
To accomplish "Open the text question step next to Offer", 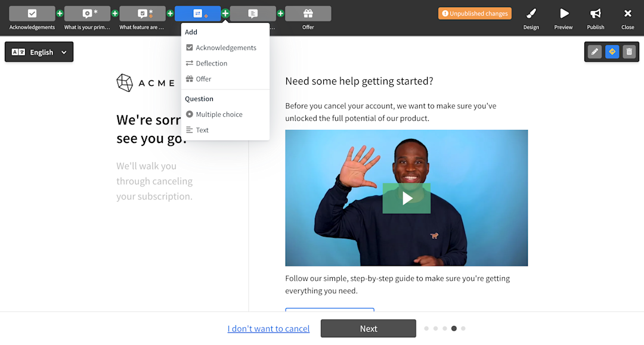I will 253,14.
